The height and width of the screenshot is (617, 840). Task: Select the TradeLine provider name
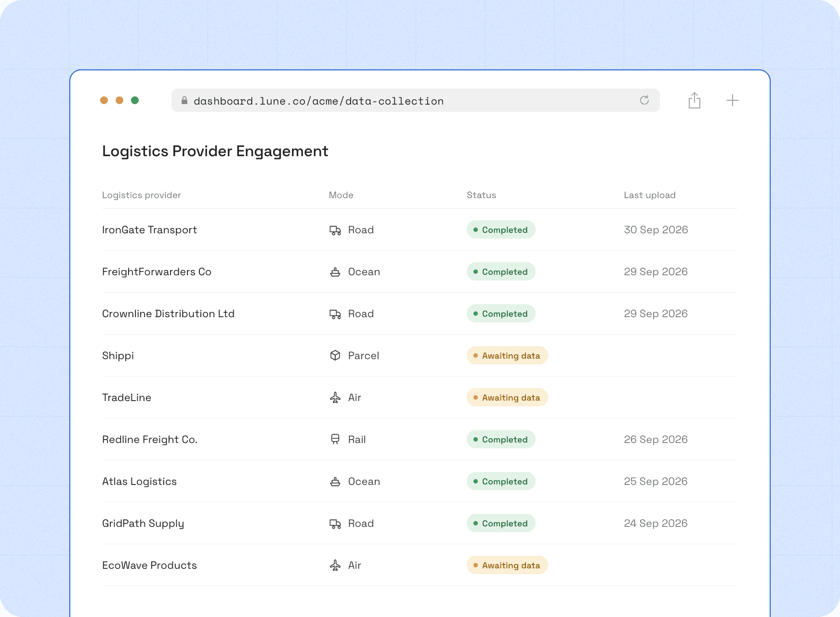click(127, 398)
